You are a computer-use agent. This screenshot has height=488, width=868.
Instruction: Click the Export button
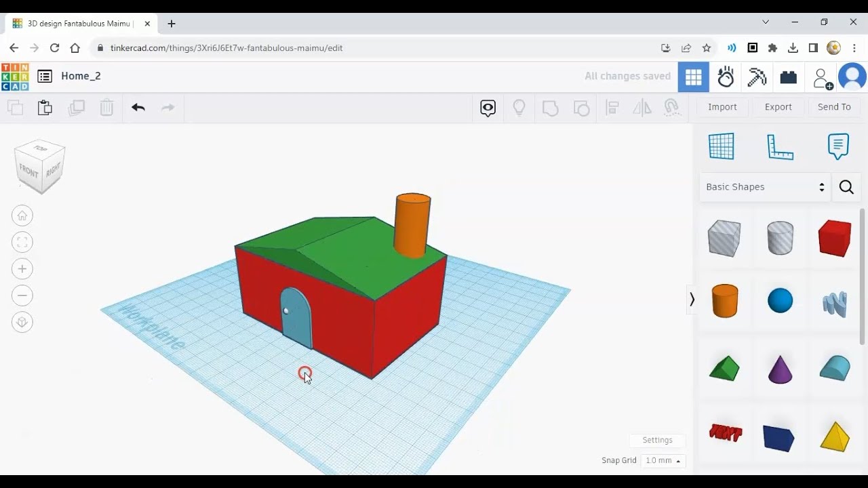pyautogui.click(x=778, y=107)
